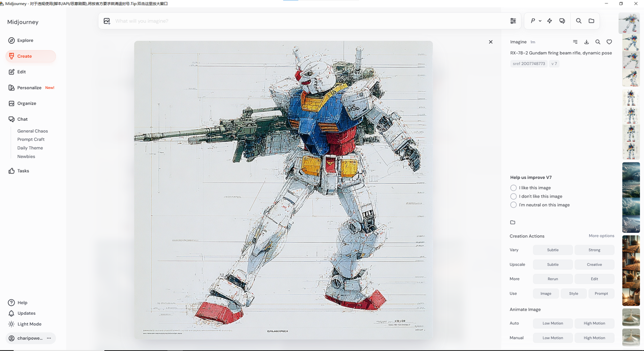
Task: Toggle Light Mode in the sidebar
Action: (x=25, y=324)
